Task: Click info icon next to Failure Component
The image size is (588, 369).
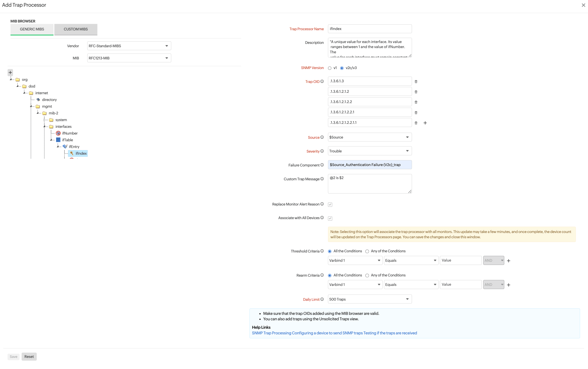Action: tap(322, 165)
